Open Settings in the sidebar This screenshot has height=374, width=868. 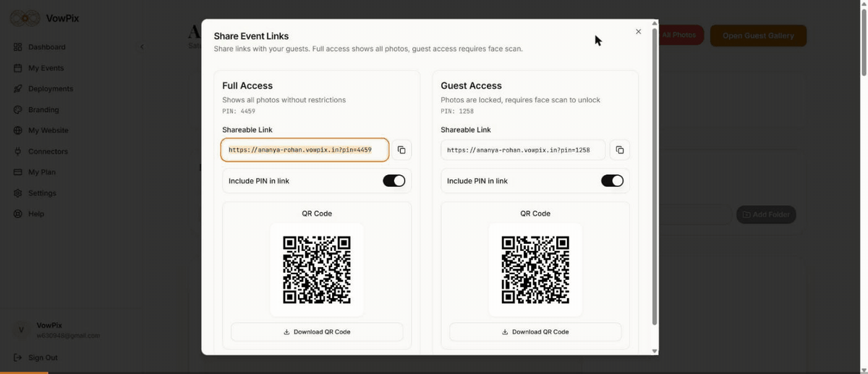[x=42, y=193]
